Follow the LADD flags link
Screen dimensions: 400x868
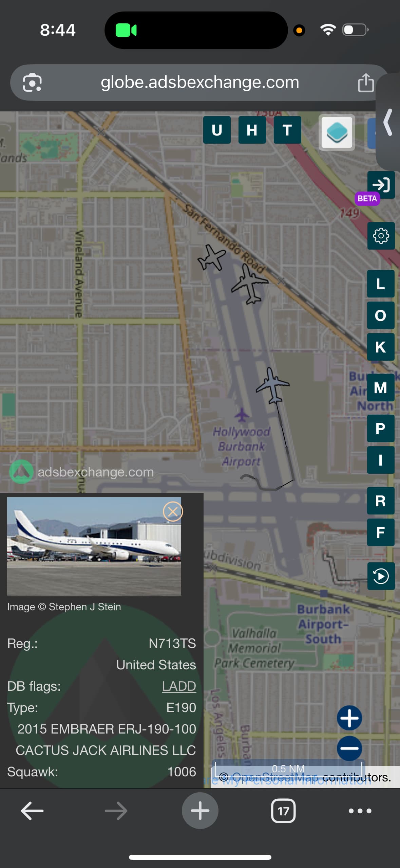pos(179,686)
